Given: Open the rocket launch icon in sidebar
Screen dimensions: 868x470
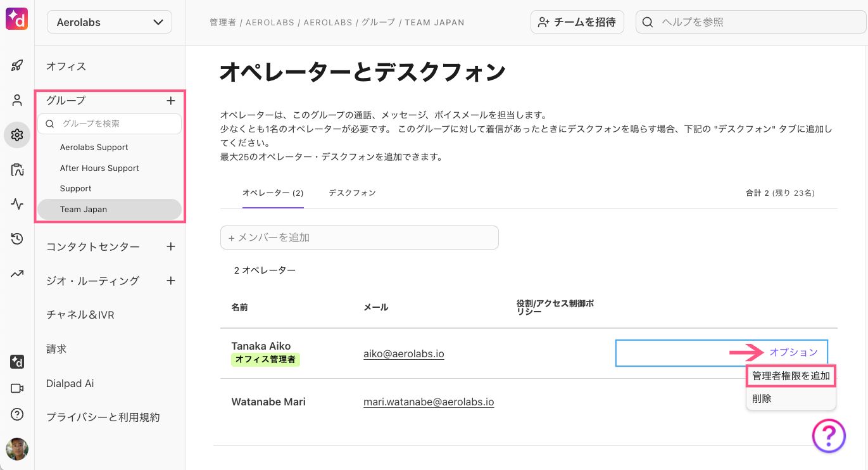Looking at the screenshot, I should 17,65.
